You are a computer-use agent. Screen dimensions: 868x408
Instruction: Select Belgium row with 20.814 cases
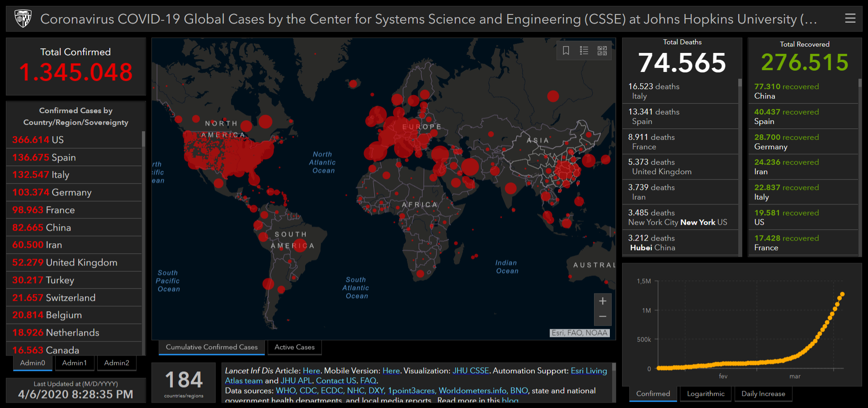pos(74,315)
